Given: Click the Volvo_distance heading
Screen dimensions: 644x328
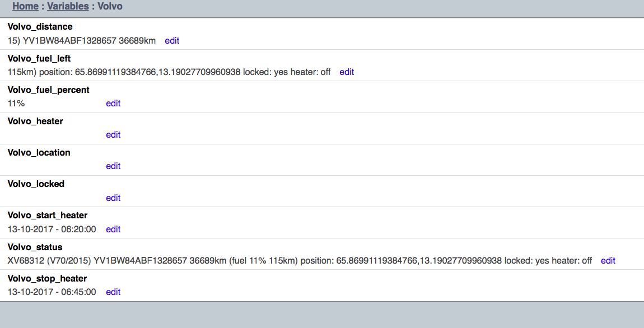Looking at the screenshot, I should [x=40, y=27].
